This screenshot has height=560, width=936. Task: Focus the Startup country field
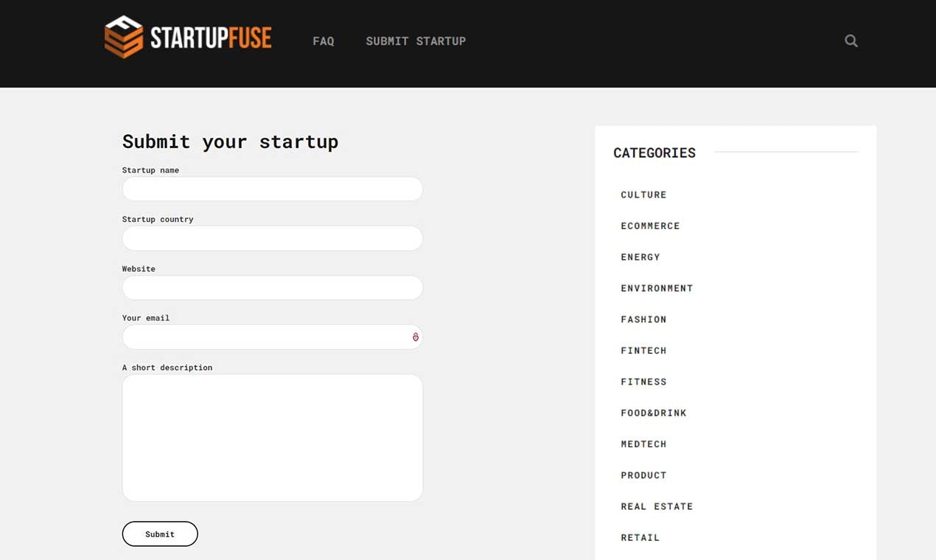(272, 238)
